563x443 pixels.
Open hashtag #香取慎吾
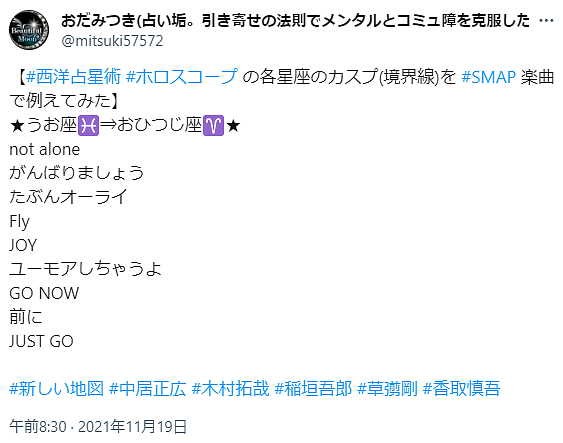pos(462,388)
